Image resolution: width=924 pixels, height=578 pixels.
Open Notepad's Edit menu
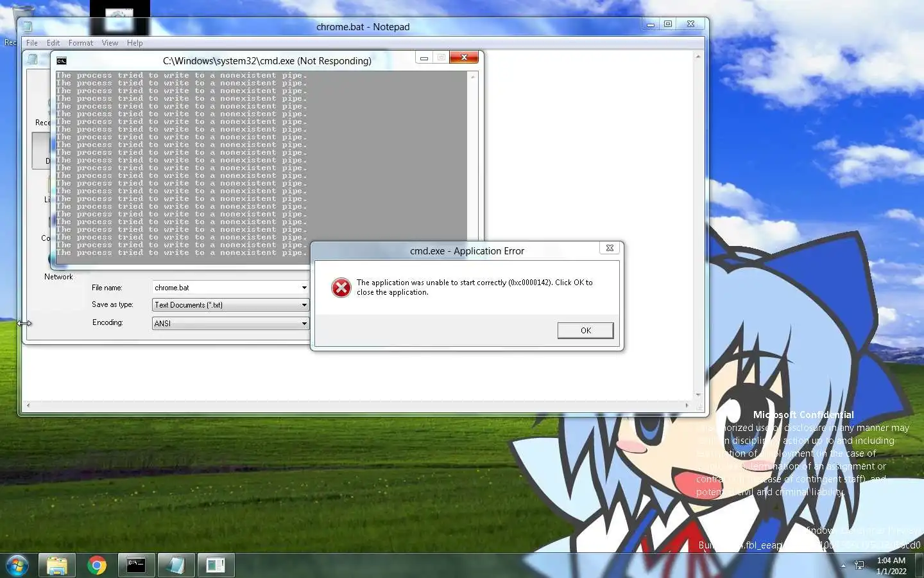click(x=53, y=43)
